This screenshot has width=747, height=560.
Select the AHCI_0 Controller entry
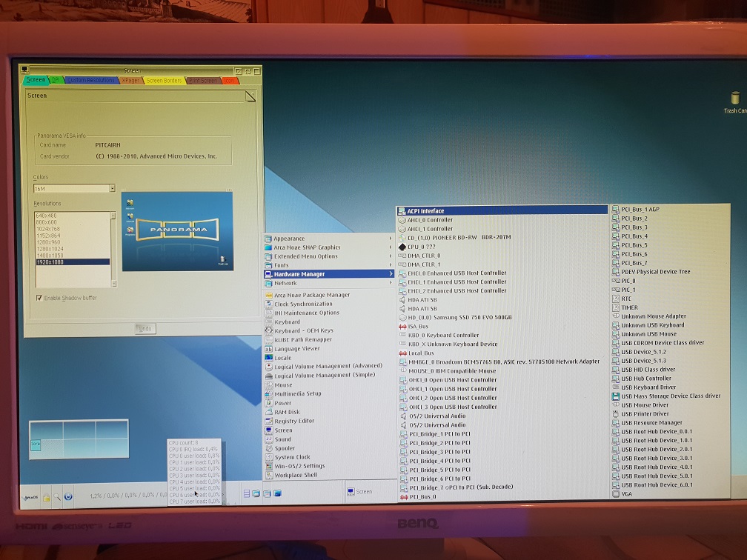pos(502,220)
